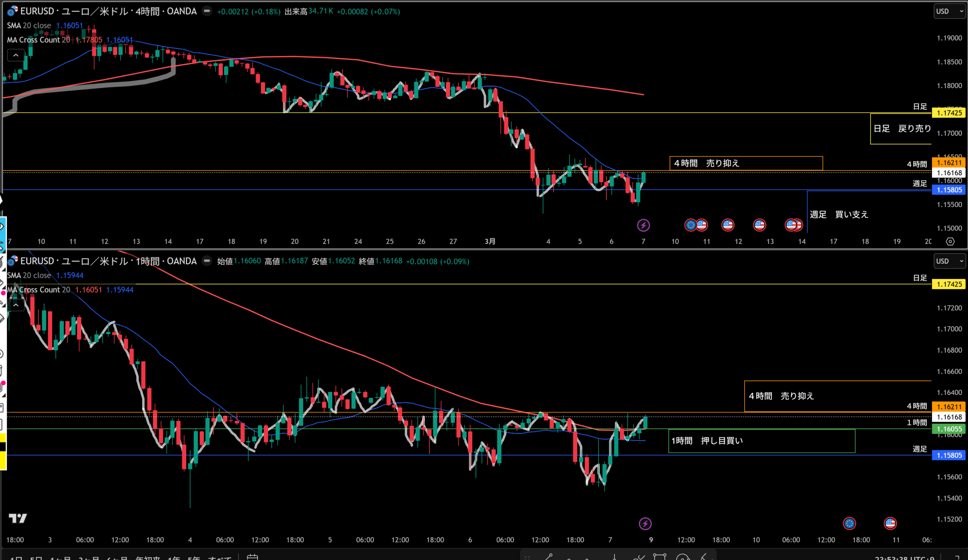Toggle the dash button beside 1時間 OANDA title

[x=207, y=261]
